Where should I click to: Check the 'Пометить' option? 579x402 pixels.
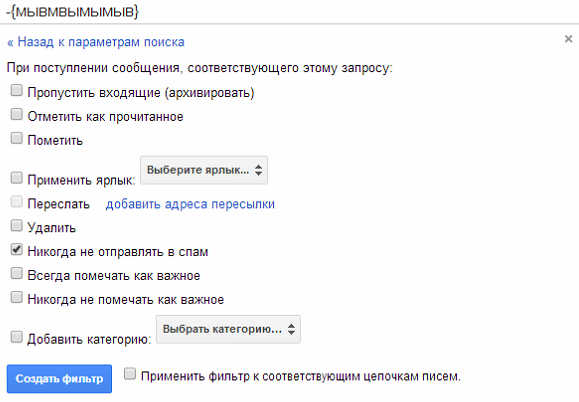click(17, 138)
